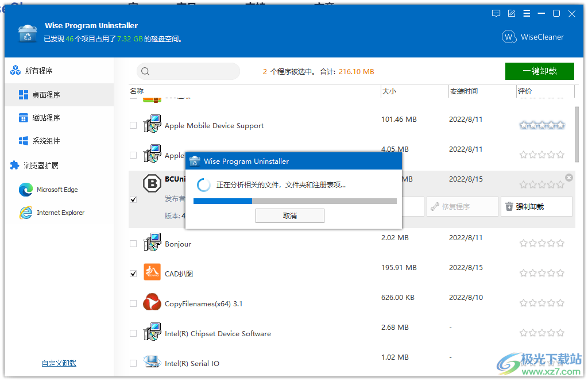Collapse the 浏览器扩展 section

(x=13, y=166)
